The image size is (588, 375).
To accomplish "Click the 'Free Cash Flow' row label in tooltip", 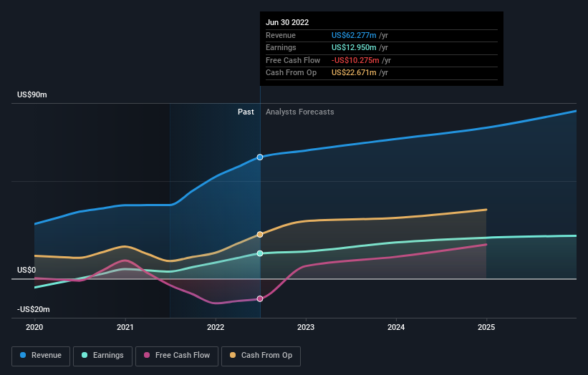I will tap(293, 60).
